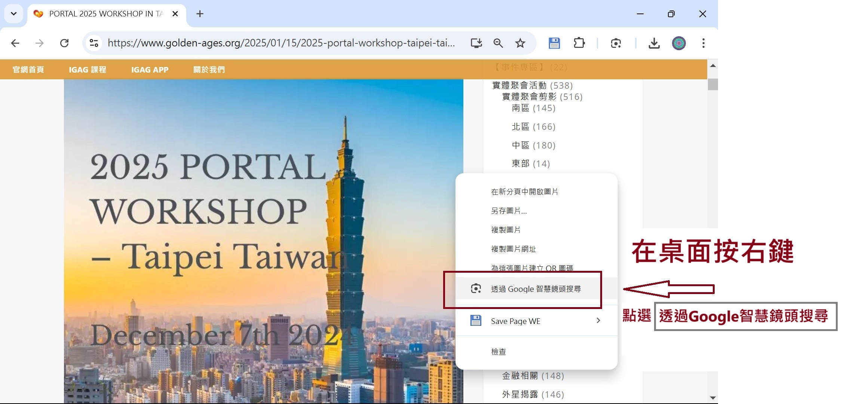Image resolution: width=868 pixels, height=404 pixels.
Task: Click the Save Page WE floppy extension icon
Action: click(x=554, y=43)
